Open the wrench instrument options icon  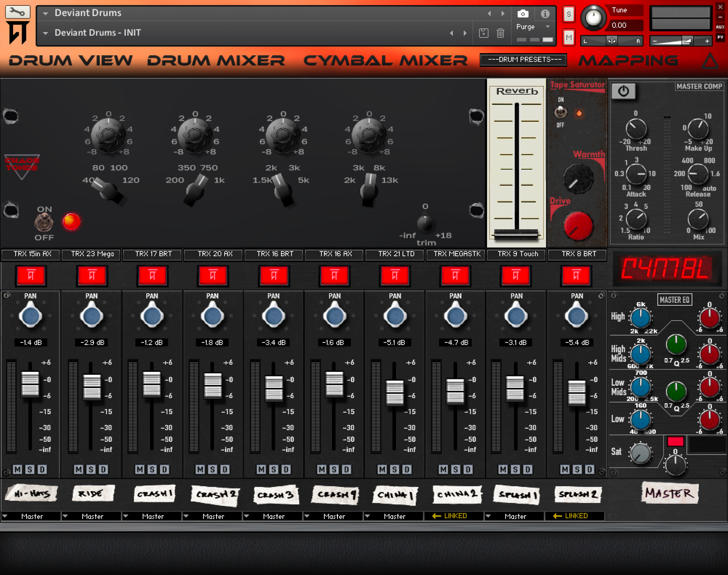coord(17,12)
